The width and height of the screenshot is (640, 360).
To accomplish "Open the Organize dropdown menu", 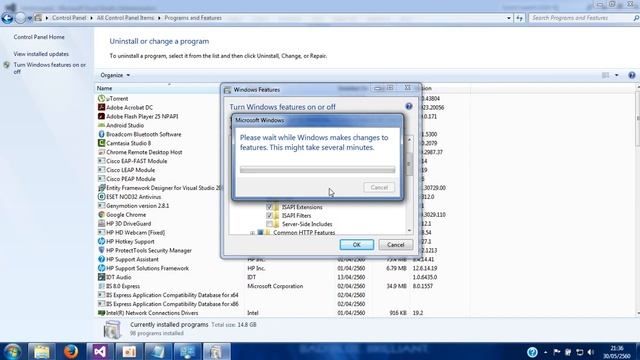I will click(x=115, y=75).
